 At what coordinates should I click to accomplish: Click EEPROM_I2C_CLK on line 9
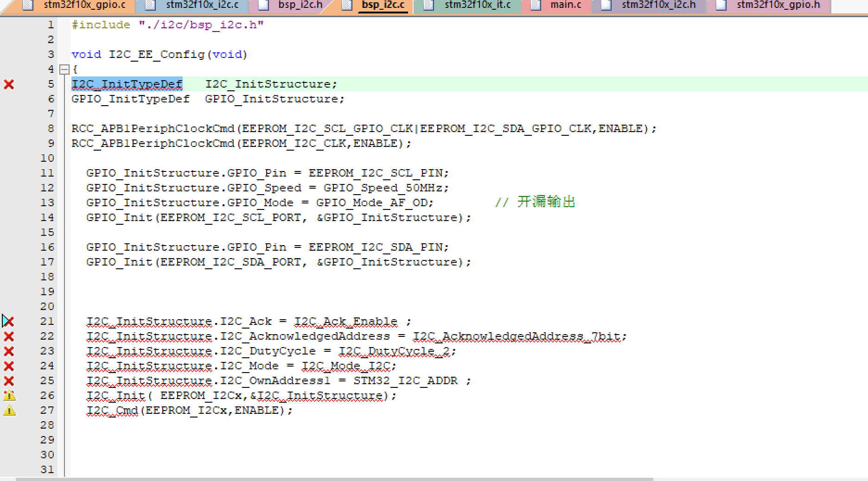[294, 143]
